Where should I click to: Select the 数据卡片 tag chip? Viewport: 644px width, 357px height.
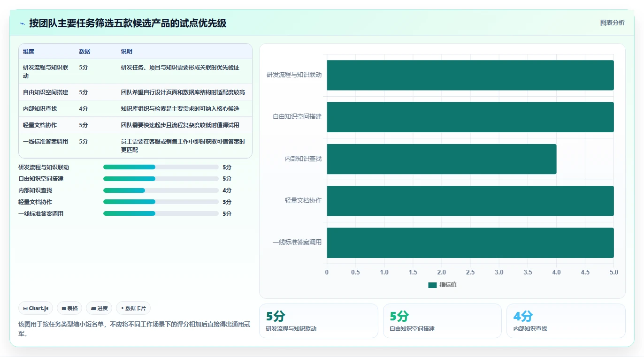(133, 308)
